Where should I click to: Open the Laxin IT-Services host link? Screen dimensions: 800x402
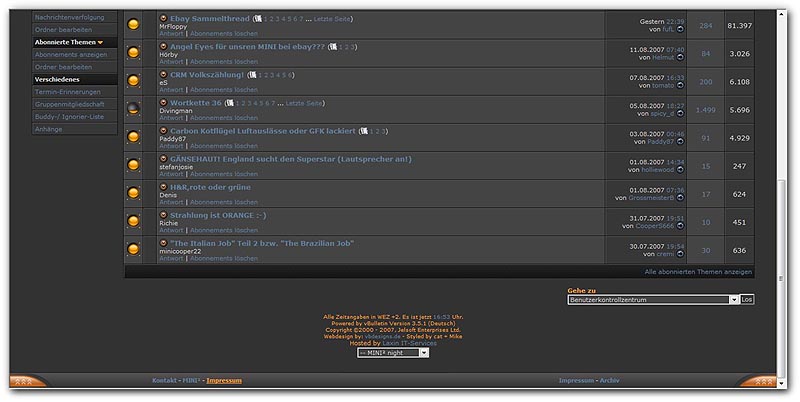coord(409,343)
